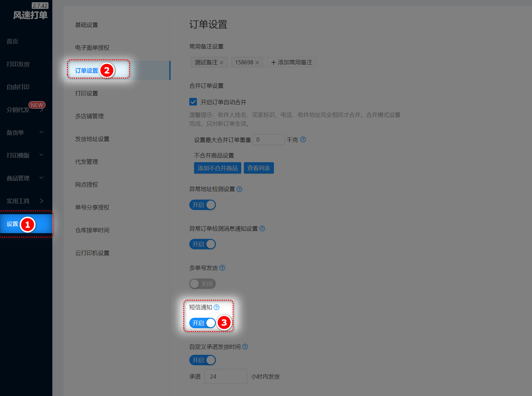Expand the 实用工具 sidebar arrow
532x396 pixels.
click(42, 201)
